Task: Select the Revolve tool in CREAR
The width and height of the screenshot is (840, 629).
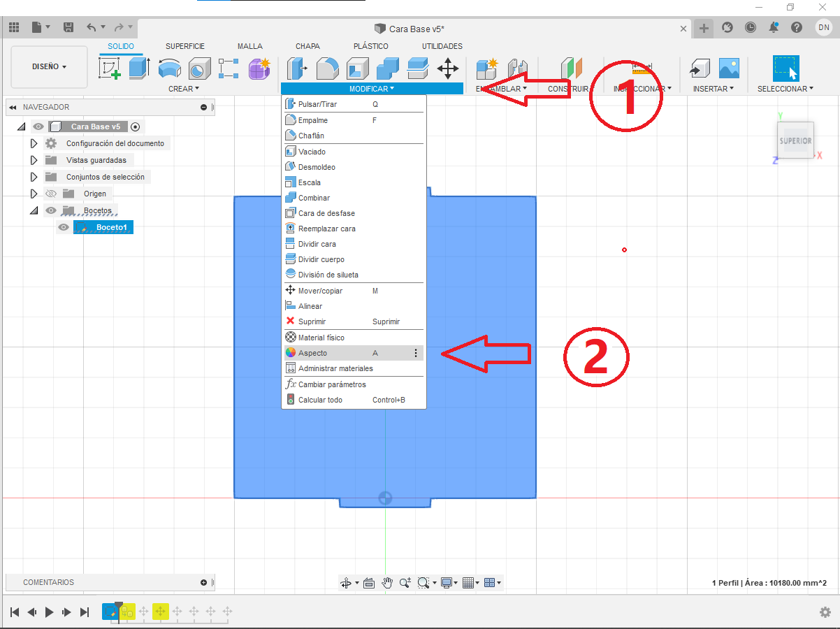Action: pos(169,68)
